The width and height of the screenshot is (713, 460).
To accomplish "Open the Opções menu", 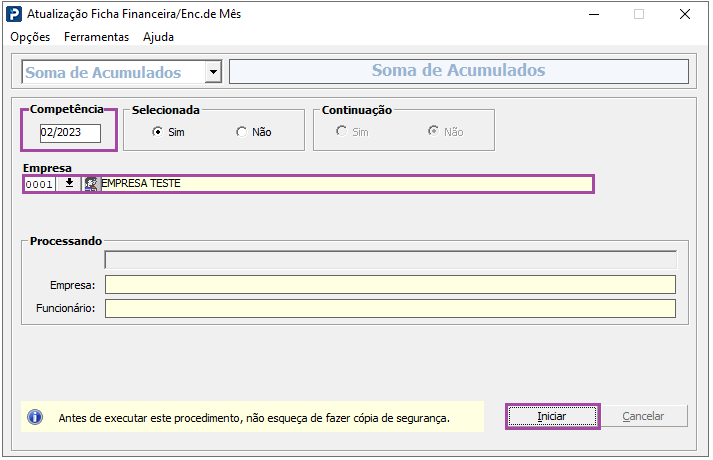I will pyautogui.click(x=30, y=37).
